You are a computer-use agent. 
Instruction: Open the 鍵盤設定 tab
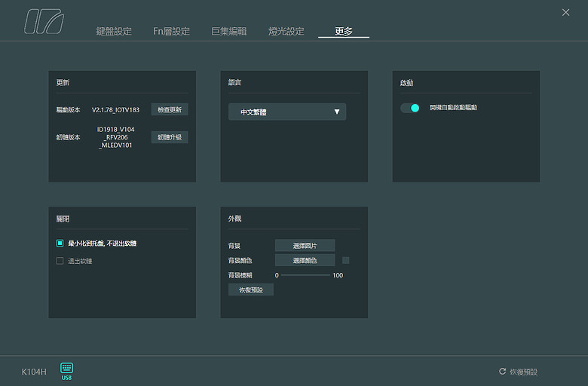pos(114,31)
